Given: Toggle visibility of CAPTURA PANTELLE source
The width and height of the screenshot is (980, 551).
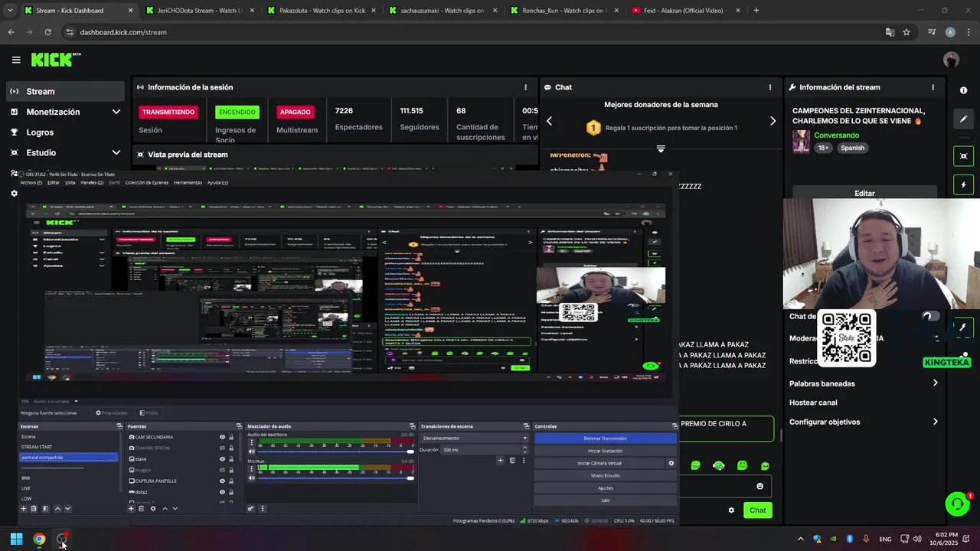Looking at the screenshot, I should coord(222,481).
